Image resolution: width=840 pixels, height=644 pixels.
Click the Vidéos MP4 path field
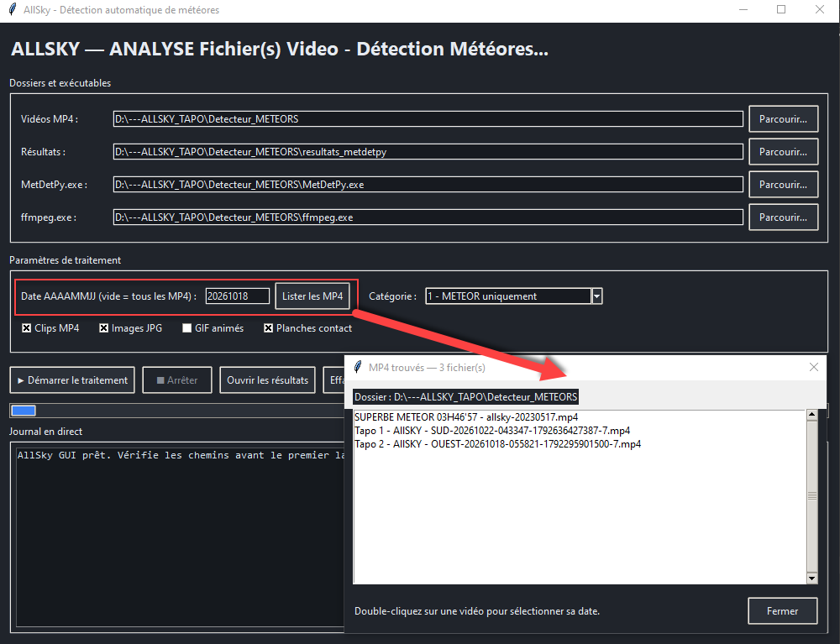pos(428,119)
